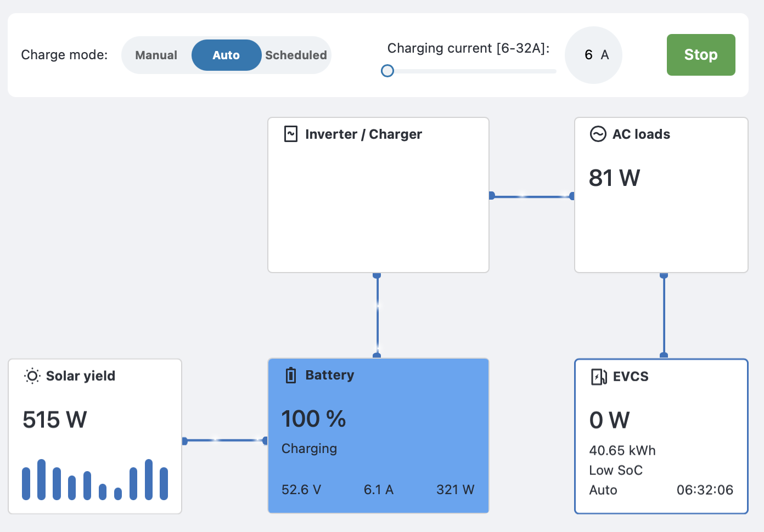Click the battery Charging status text
This screenshot has width=764, height=532.
pos(310,449)
